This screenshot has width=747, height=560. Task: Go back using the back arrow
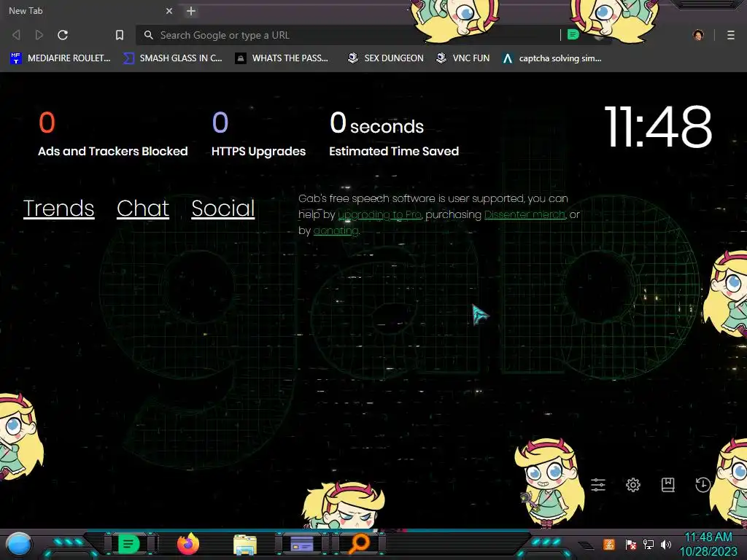[x=16, y=35]
